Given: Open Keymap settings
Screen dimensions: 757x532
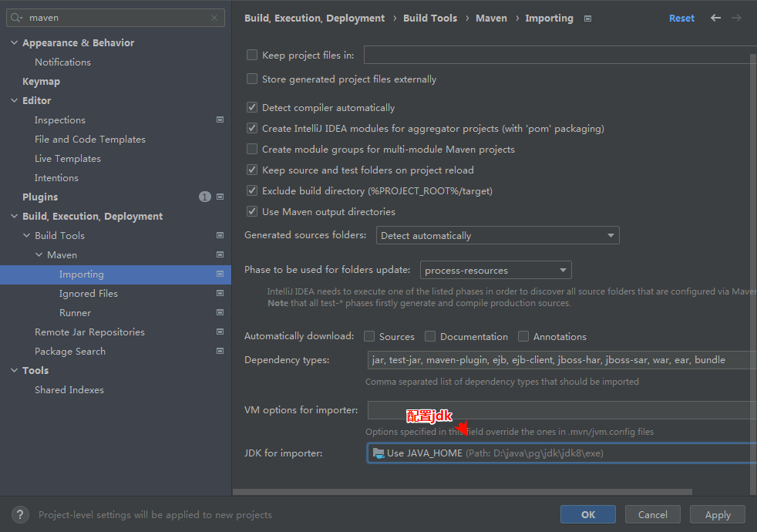Looking at the screenshot, I should [x=41, y=81].
